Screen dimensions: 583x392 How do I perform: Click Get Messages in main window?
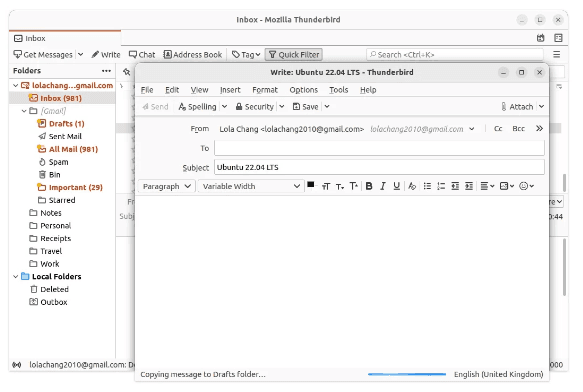coord(43,55)
